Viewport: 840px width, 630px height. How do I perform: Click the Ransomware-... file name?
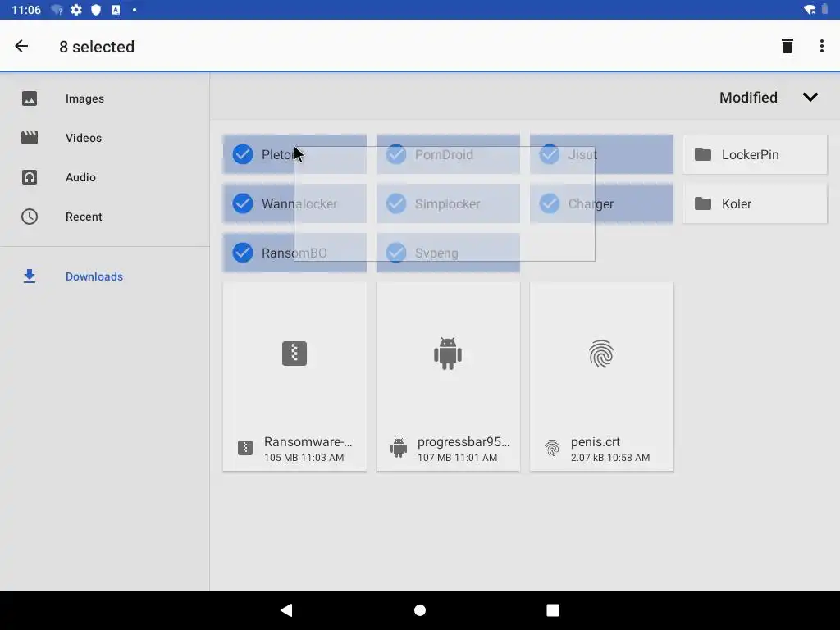308,442
